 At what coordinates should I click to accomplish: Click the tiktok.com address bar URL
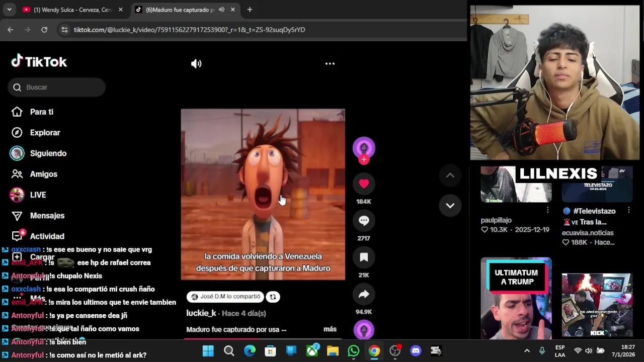pyautogui.click(x=189, y=30)
